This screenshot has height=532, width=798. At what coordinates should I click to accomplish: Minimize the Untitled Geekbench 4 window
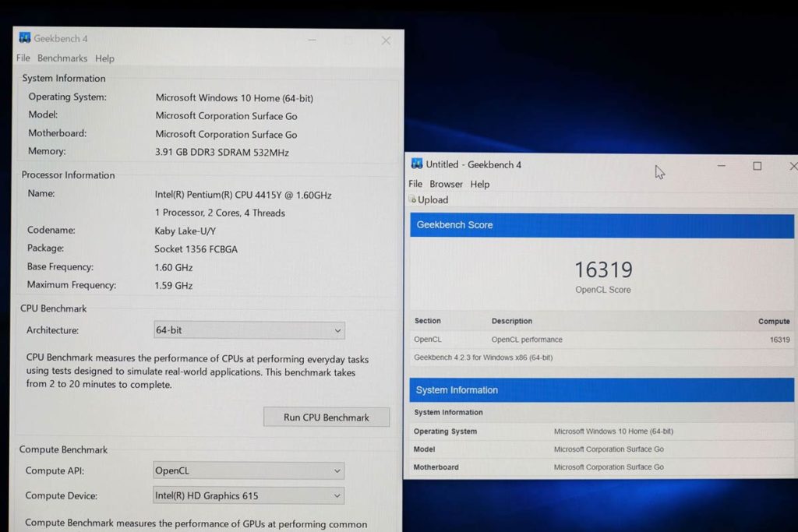(x=721, y=165)
